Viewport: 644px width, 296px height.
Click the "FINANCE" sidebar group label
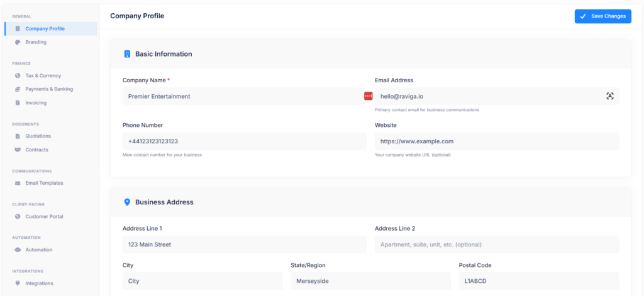coord(21,63)
